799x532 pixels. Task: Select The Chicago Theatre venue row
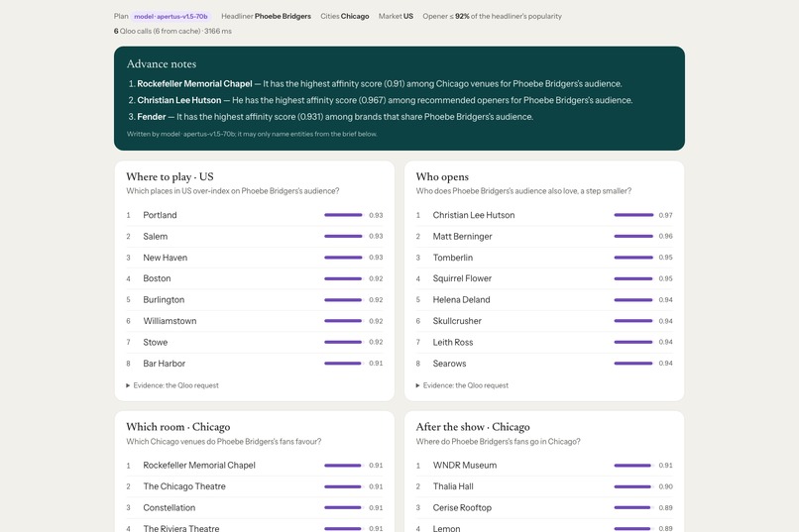coord(255,486)
